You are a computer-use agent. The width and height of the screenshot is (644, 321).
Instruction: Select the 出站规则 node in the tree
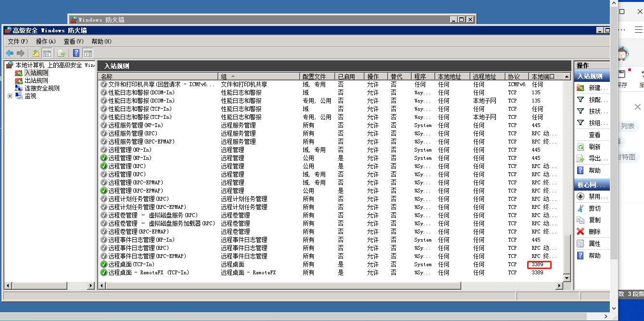[x=36, y=80]
